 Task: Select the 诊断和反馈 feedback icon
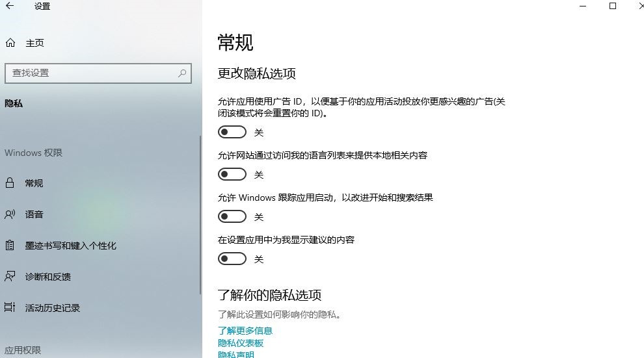10,276
